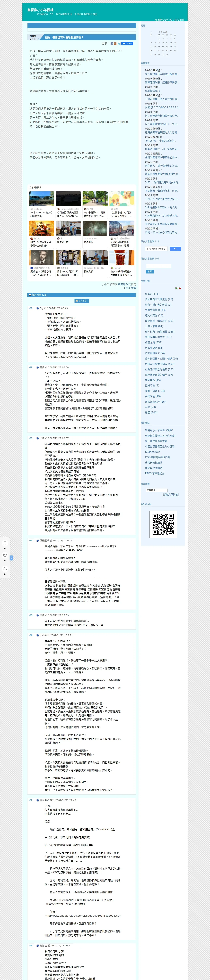Open the 歸正神學信條與書籍 link
Screen dimensions: 210x980
[156, 441]
